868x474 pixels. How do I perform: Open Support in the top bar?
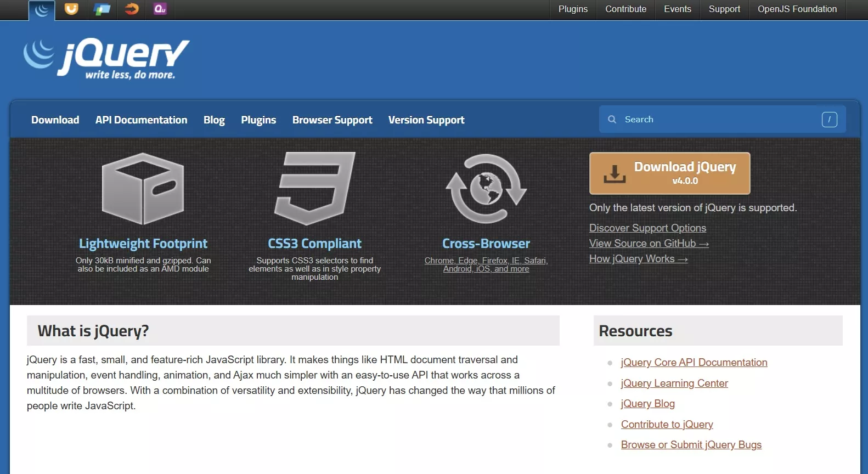click(724, 9)
